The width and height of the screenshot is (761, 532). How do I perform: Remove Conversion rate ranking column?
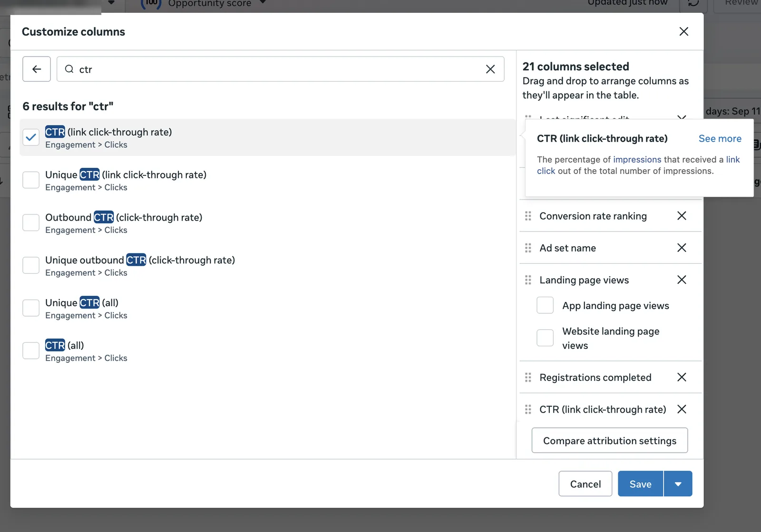[x=682, y=216]
